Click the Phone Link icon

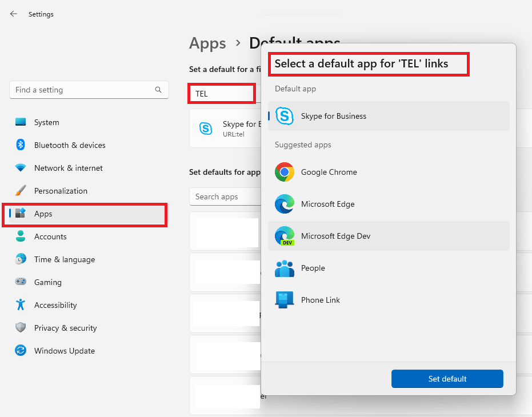(x=285, y=300)
